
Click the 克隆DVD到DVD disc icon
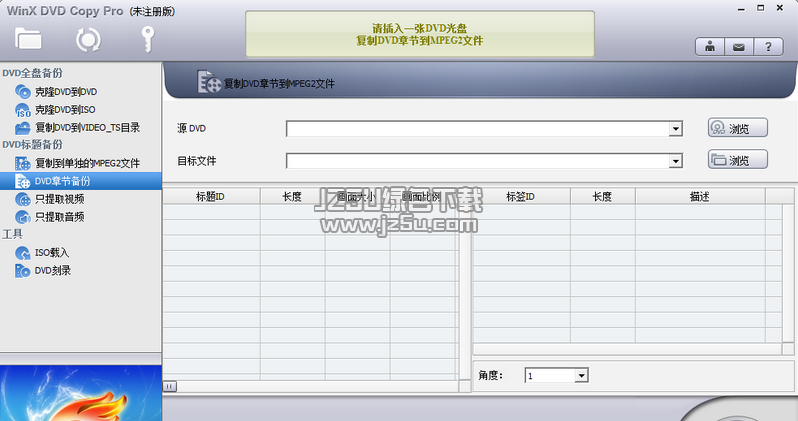click(22, 92)
